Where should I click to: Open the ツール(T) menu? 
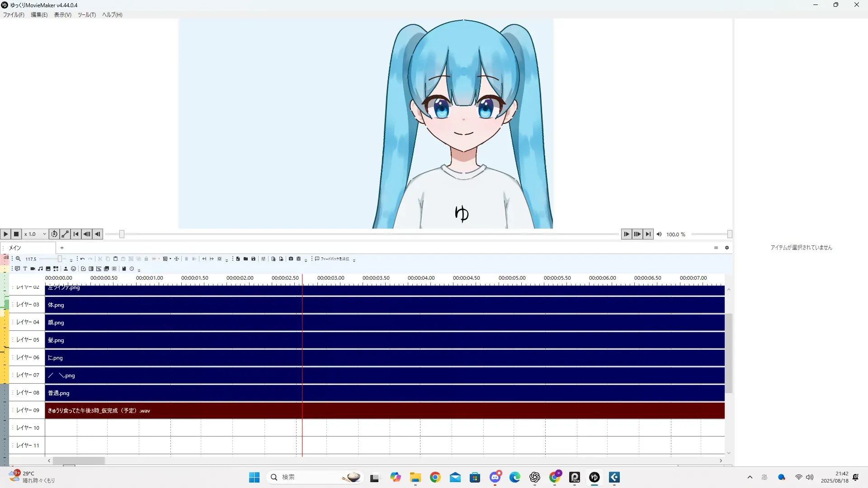pos(86,15)
